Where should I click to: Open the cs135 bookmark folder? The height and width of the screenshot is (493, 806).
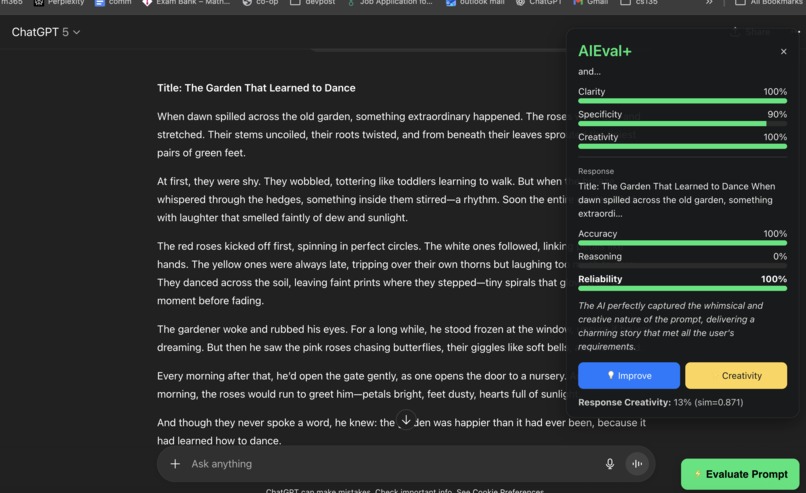639,3
